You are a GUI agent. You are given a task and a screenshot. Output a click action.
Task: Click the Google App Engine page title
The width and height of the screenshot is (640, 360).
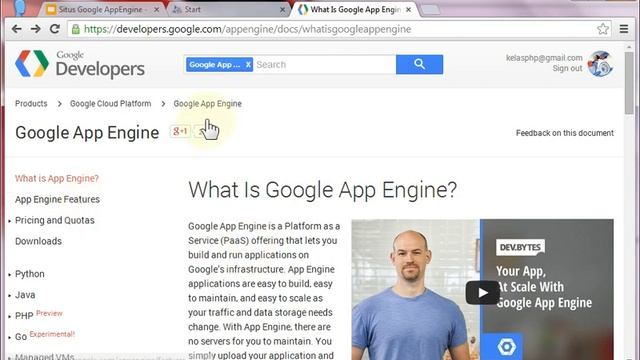tap(87, 133)
